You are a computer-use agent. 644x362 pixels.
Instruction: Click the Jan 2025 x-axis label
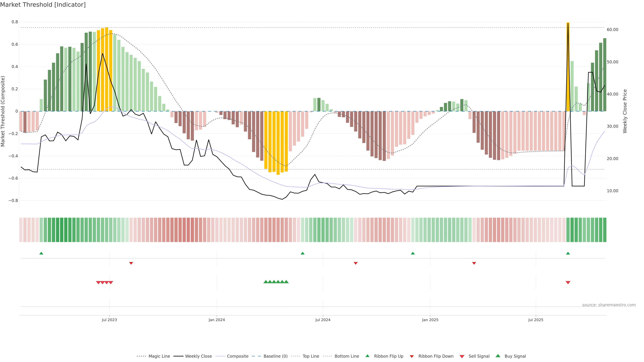[x=430, y=320]
